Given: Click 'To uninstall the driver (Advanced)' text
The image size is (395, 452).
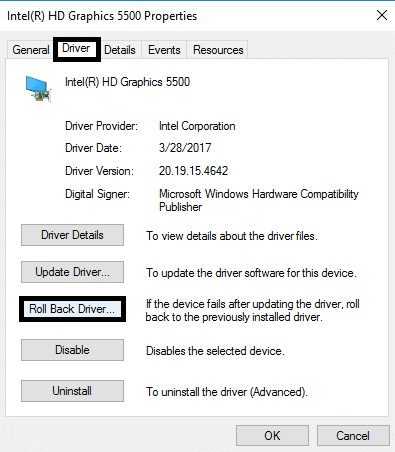Looking at the screenshot, I should [x=227, y=392].
